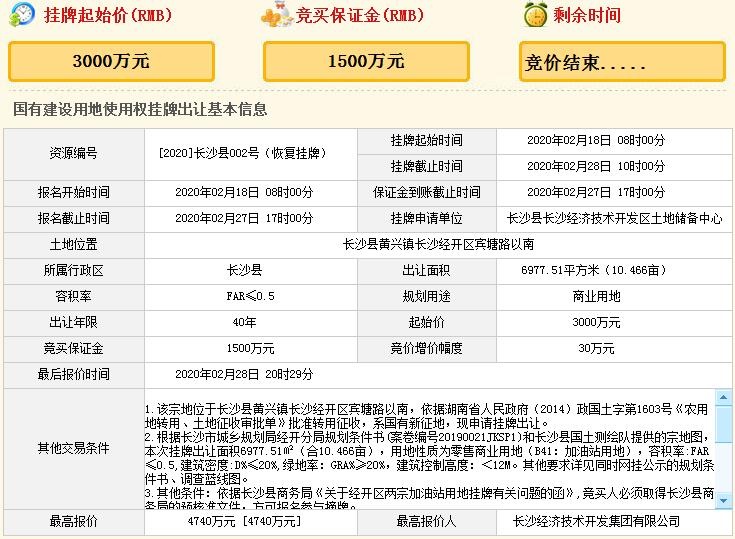Click the scroll down arrow in 其他交易条件
Image resolution: width=735 pixels, height=539 pixels.
coord(723,501)
